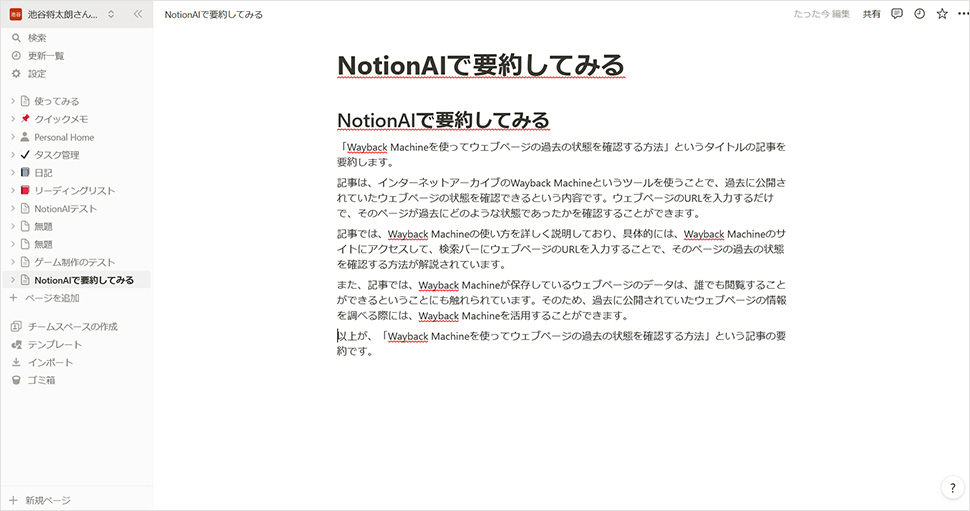Viewport: 970px width, 511px height.
Task: Click the checkmark icon of タスク管理
Action: point(25,155)
